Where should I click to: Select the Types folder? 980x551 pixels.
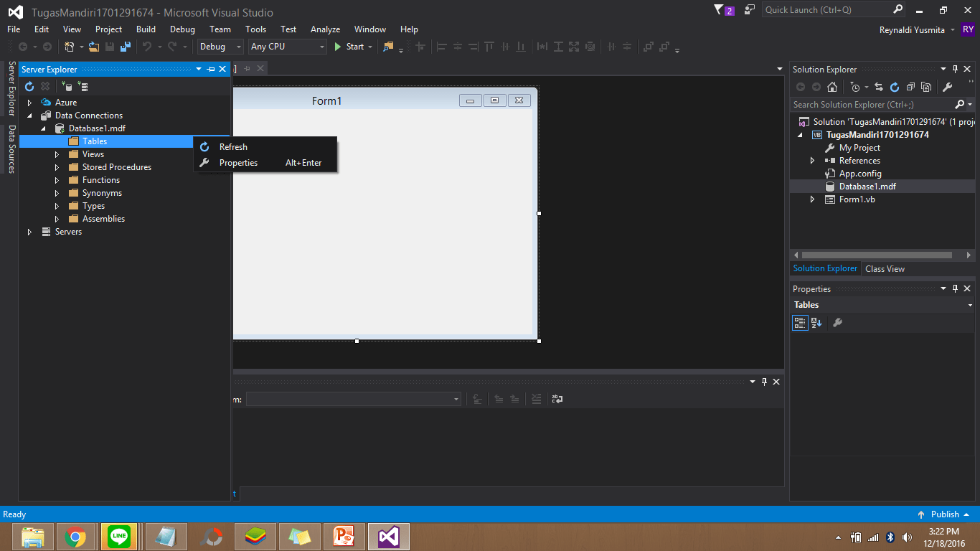tap(93, 206)
